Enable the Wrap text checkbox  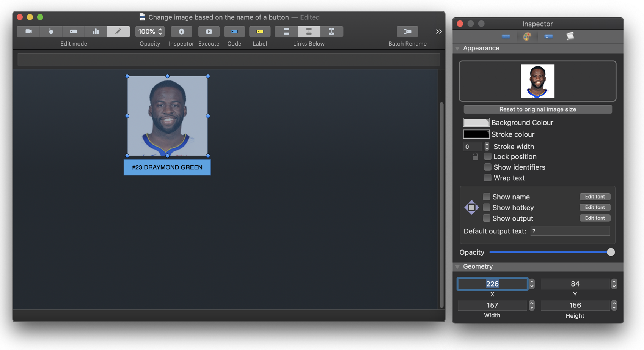tap(488, 178)
